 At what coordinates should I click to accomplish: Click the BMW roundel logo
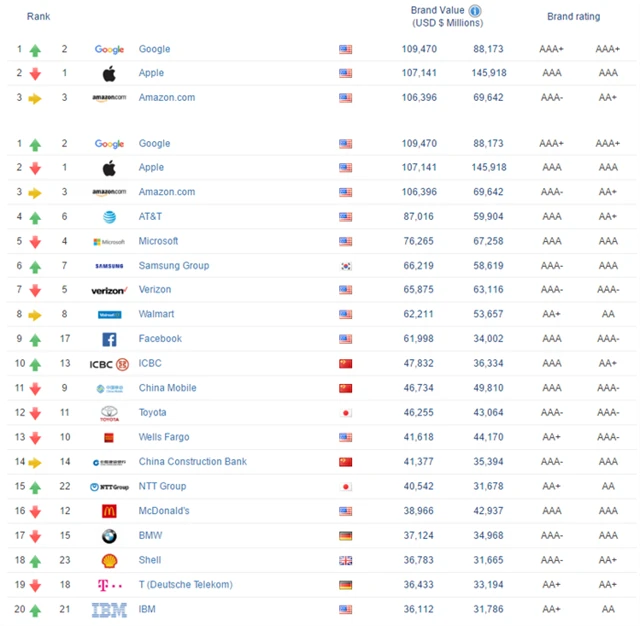click(x=109, y=536)
